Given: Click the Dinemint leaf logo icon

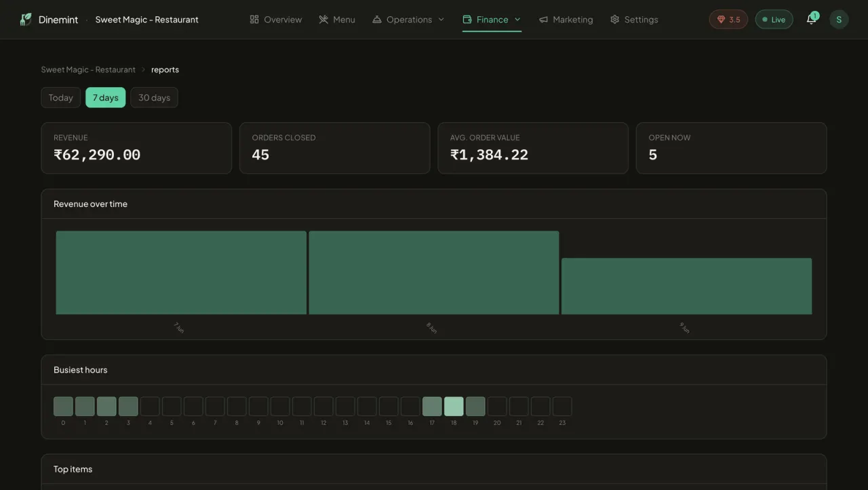Looking at the screenshot, I should tap(26, 20).
